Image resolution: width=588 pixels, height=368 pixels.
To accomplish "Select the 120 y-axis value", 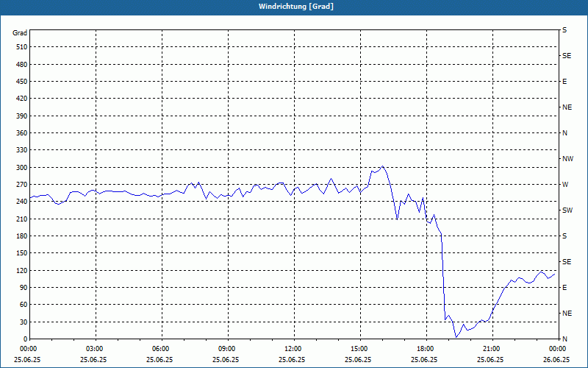I will pyautogui.click(x=22, y=270).
